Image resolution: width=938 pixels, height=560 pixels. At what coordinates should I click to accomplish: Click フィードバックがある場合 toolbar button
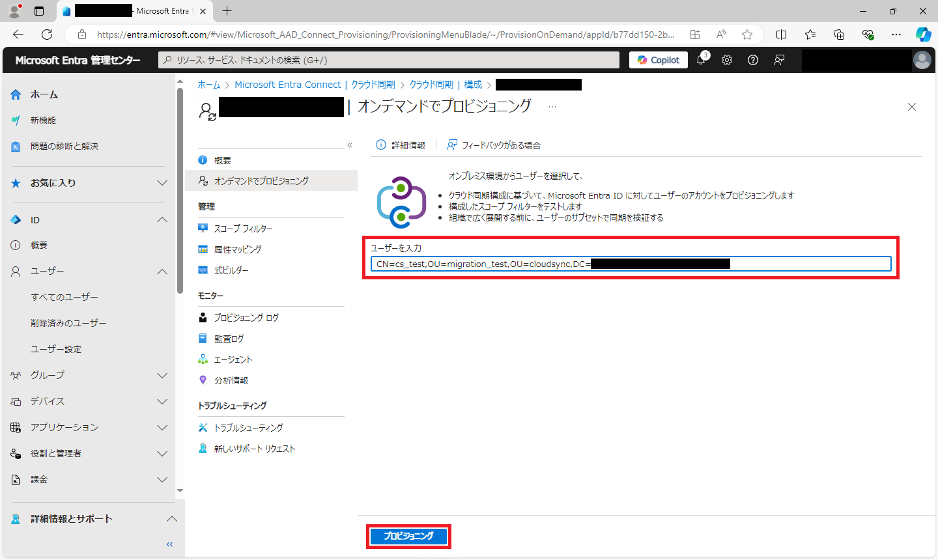click(x=494, y=145)
